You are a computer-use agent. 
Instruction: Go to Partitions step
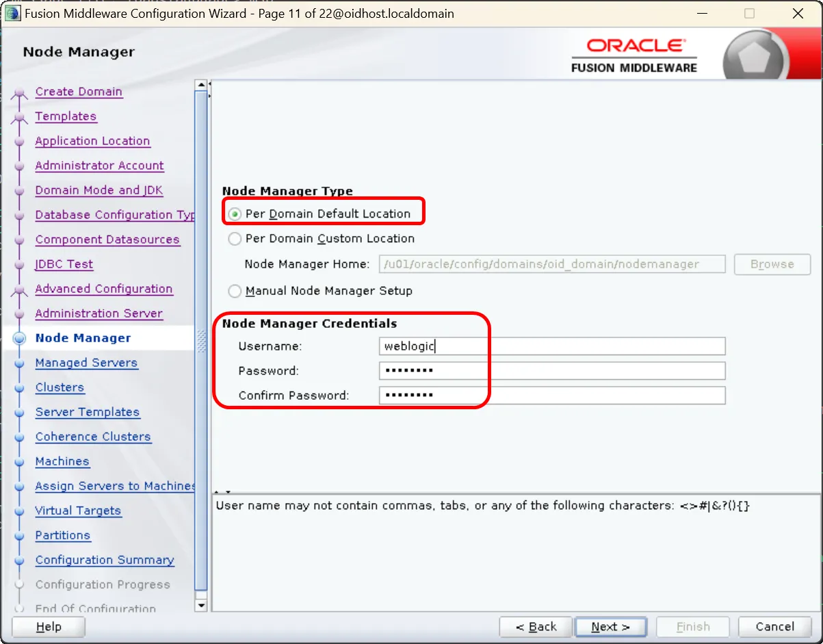(x=63, y=535)
